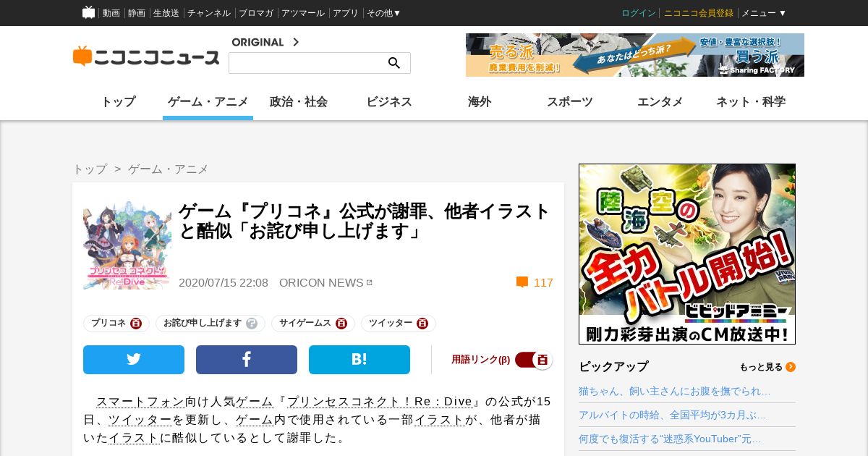Share the article on Twitter
Viewport: 868px width, 456px height.
pos(134,360)
